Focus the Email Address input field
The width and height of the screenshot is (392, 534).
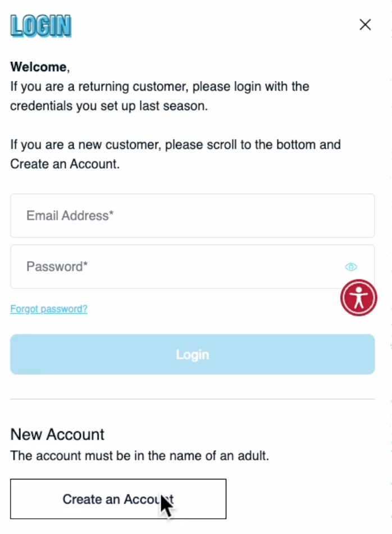193,216
